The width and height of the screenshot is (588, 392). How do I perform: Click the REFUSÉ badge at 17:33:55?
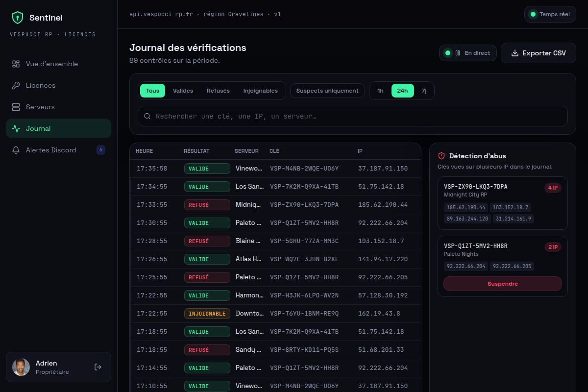(207, 205)
